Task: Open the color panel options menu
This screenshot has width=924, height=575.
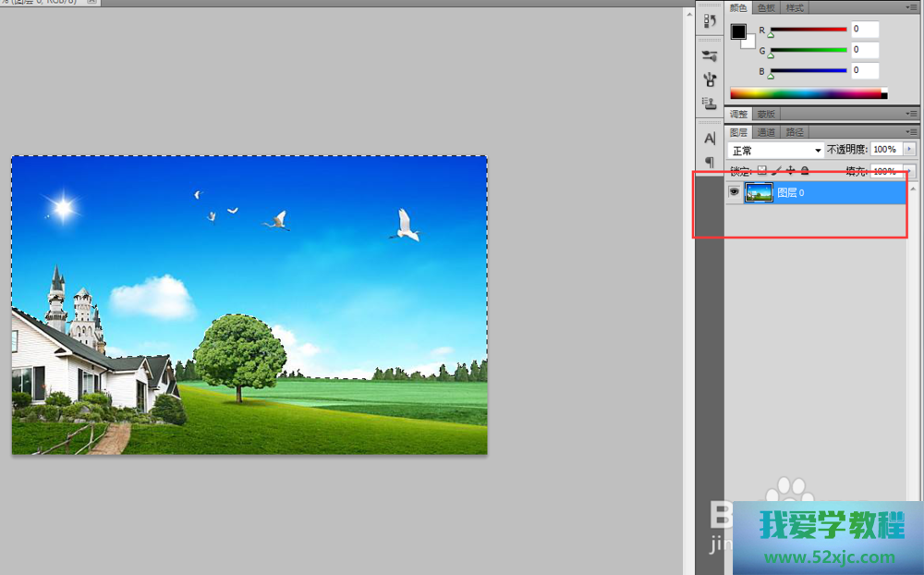Action: 912,8
